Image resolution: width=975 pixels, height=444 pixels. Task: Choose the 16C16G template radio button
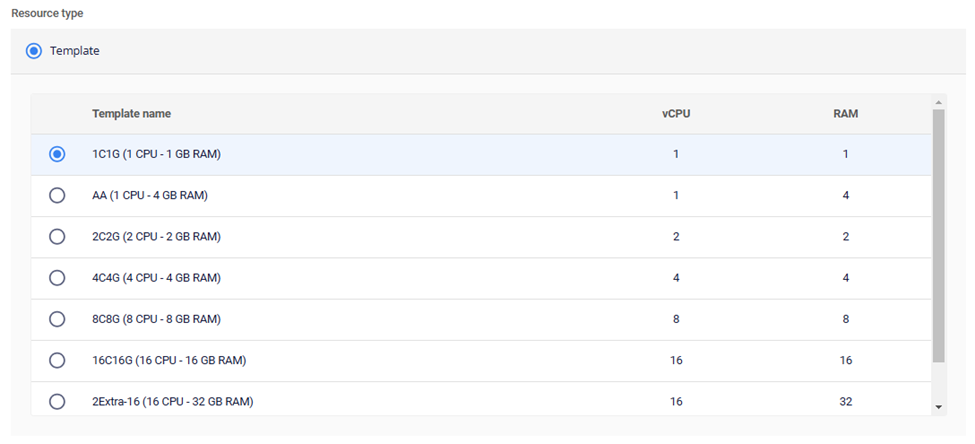click(57, 360)
